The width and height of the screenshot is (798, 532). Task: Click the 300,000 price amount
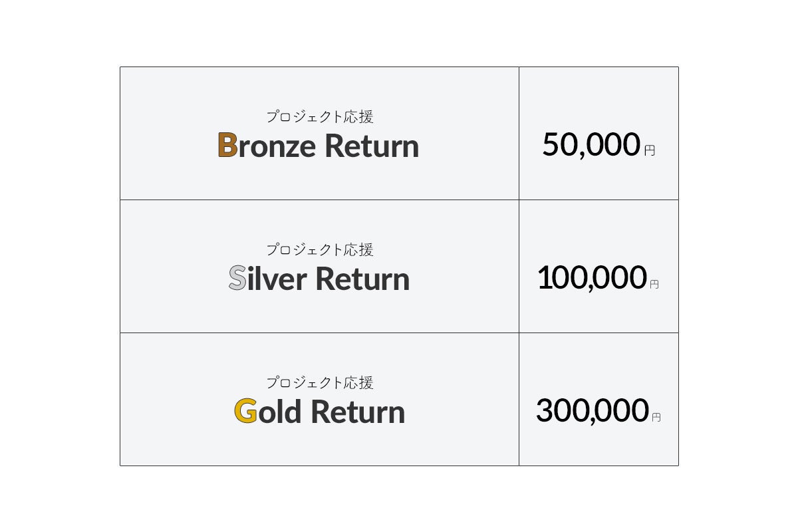(x=592, y=410)
